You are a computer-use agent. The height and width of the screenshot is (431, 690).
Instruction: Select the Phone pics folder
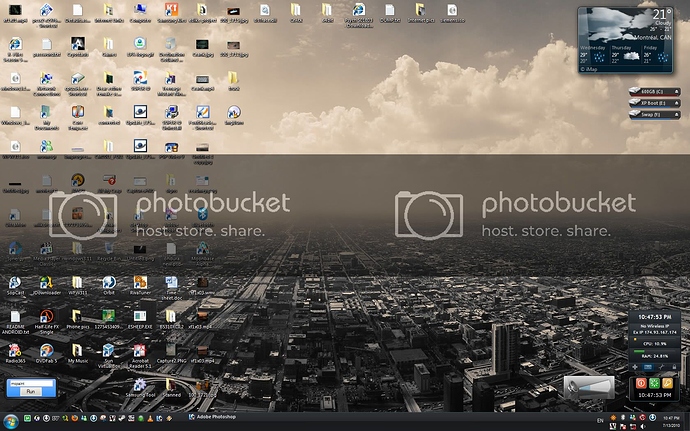77,317
